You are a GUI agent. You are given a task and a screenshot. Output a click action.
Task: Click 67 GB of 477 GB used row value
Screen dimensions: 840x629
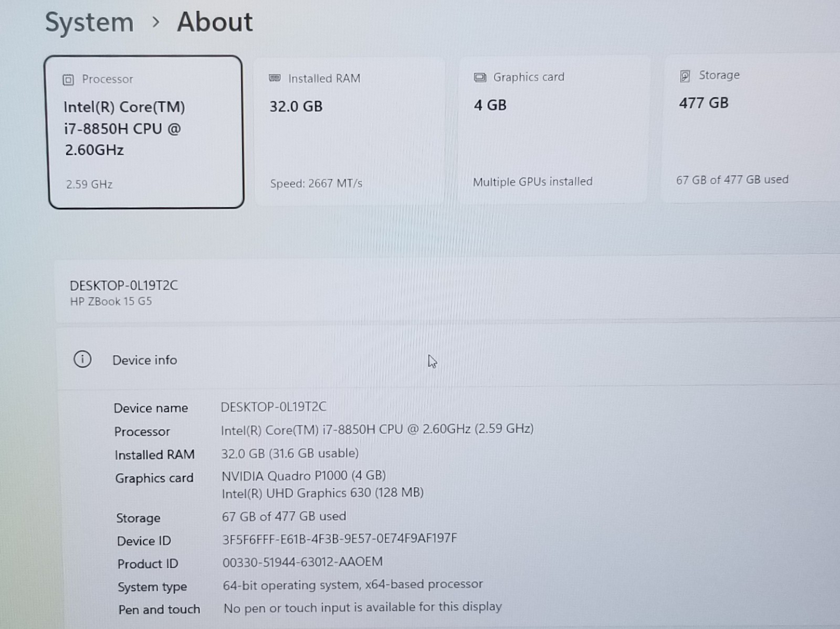[284, 516]
